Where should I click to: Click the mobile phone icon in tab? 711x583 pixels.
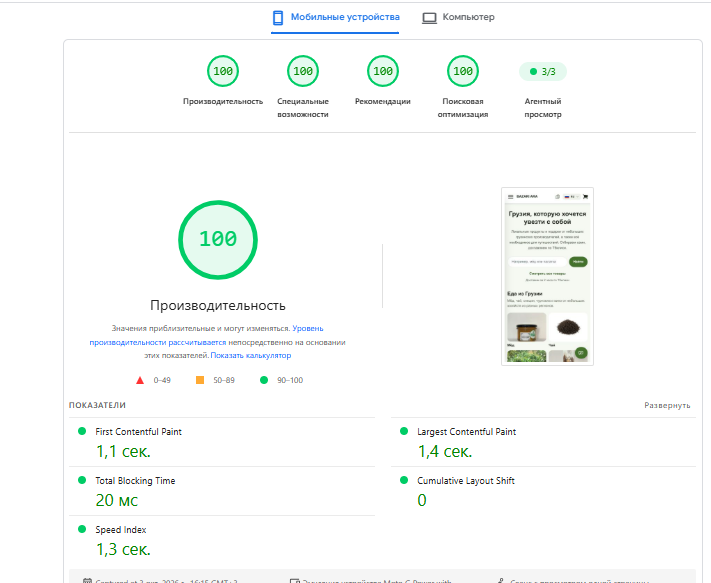[x=278, y=18]
